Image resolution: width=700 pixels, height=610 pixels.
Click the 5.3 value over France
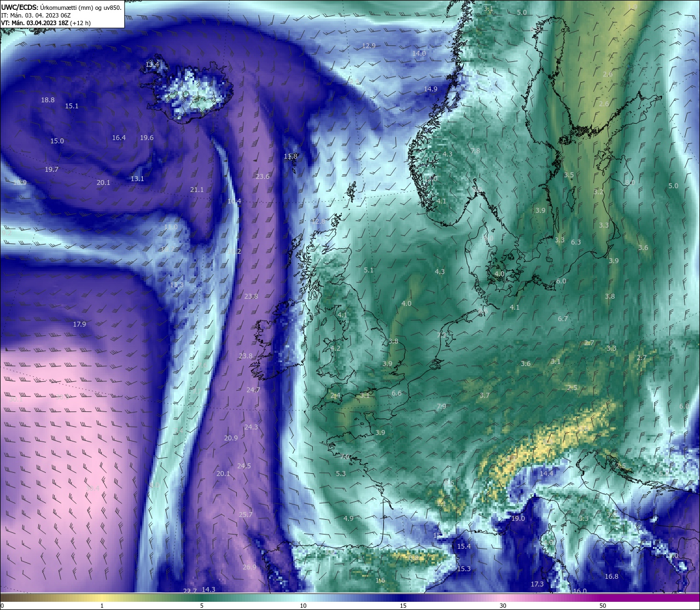[341, 474]
